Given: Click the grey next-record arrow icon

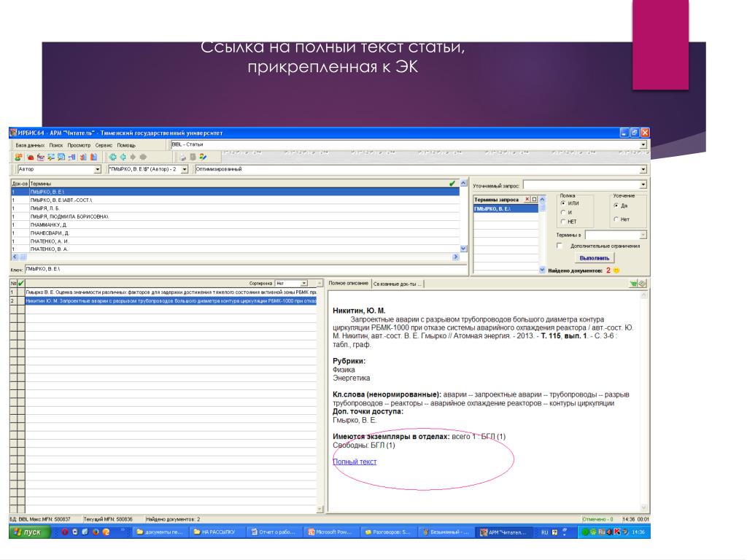Looking at the screenshot, I should [133, 157].
